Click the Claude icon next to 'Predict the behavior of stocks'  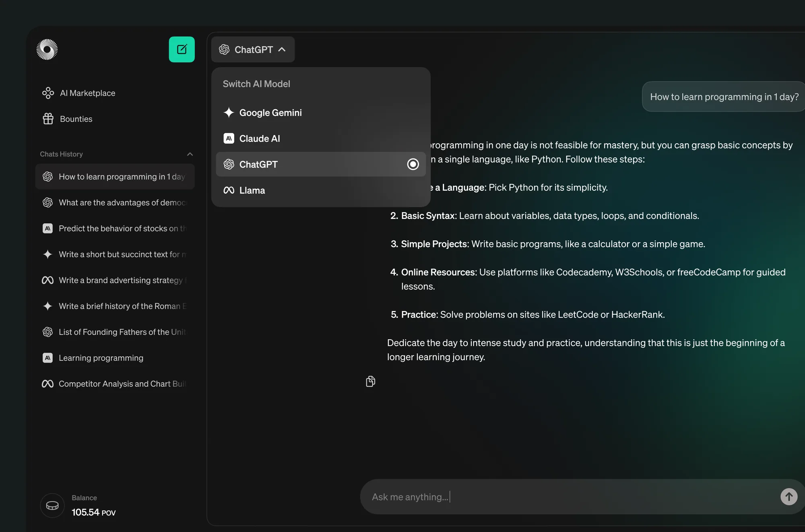point(47,229)
